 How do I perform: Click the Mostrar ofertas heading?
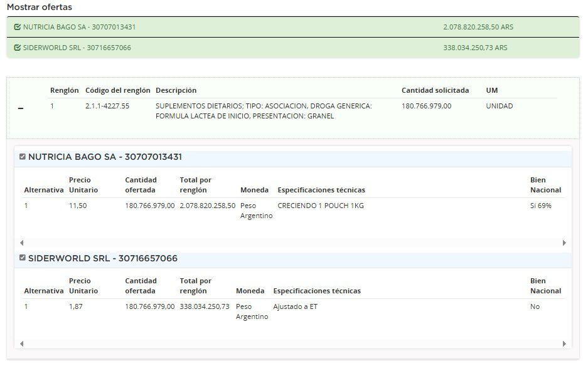coord(39,8)
